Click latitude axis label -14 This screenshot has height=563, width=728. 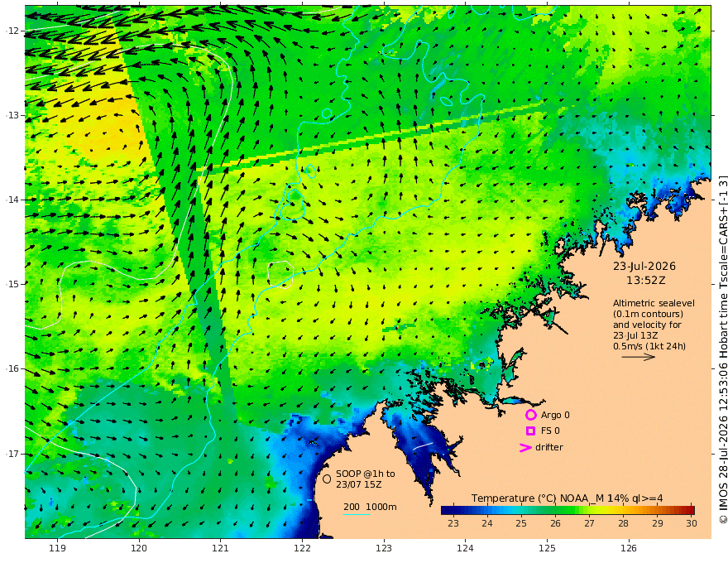13,200
